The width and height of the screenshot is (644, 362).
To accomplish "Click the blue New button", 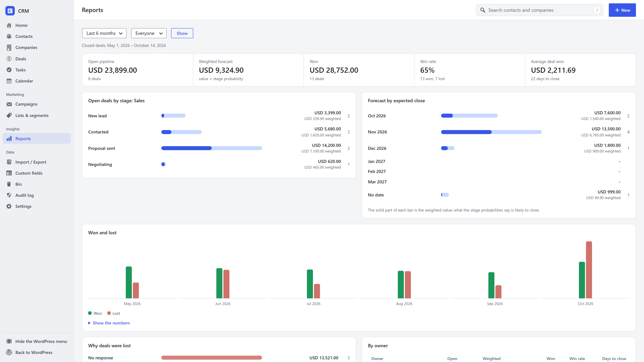I will pos(622,10).
